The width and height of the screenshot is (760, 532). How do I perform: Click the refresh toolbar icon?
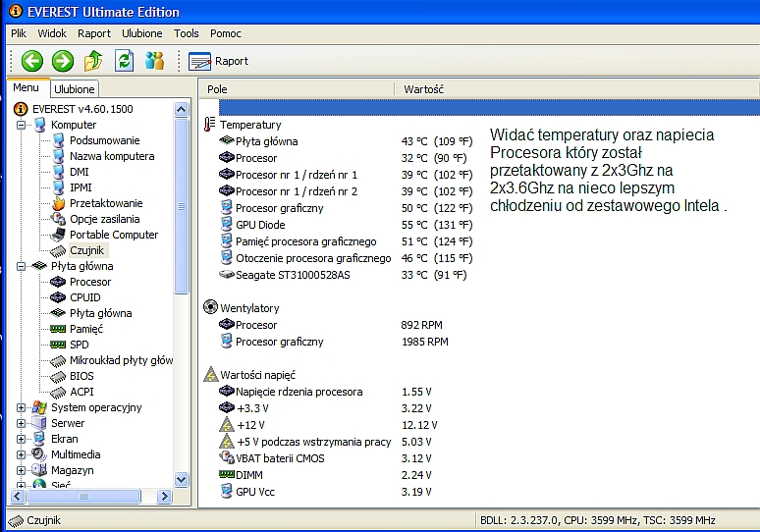[124, 61]
